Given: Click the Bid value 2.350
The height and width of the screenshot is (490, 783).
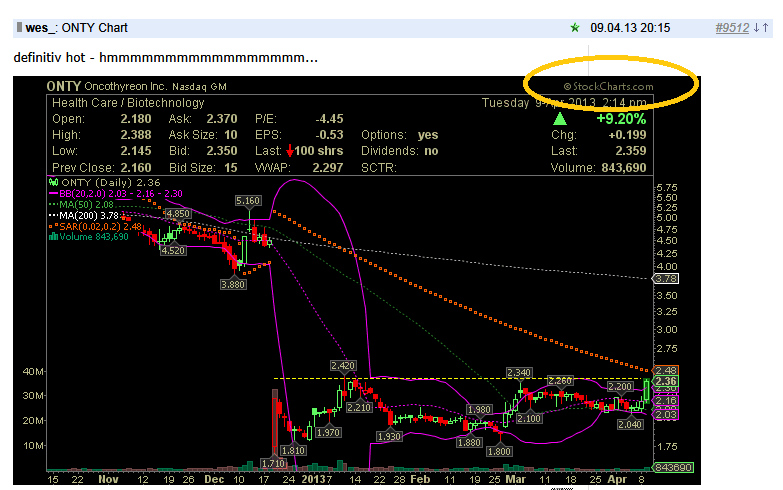Looking at the screenshot, I should pos(222,151).
